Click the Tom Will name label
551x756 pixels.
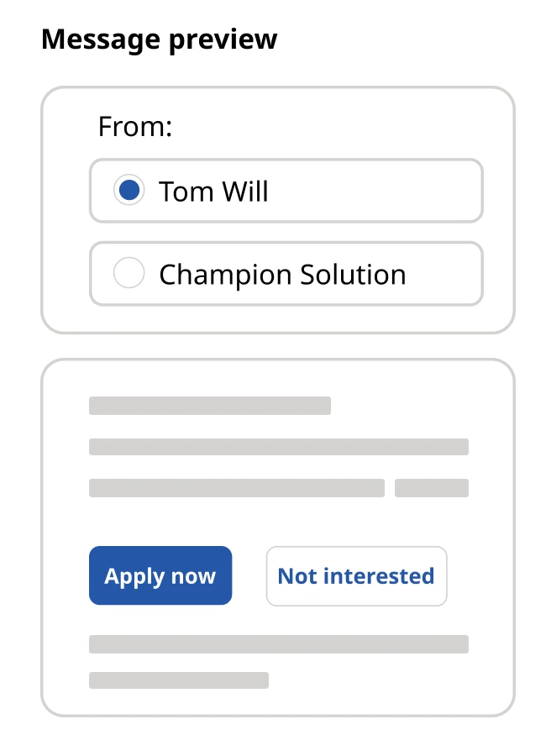click(213, 192)
